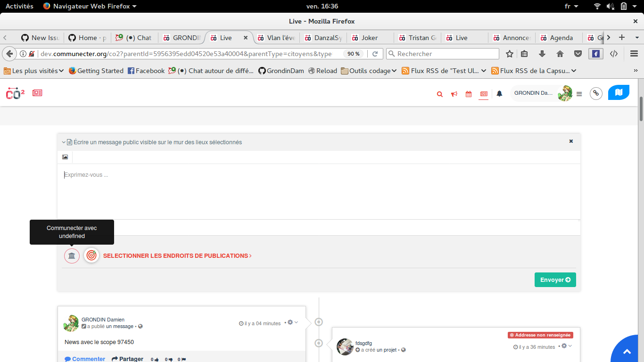Open Activités overview in top bar
This screenshot has height=362, width=644.
[19, 6]
